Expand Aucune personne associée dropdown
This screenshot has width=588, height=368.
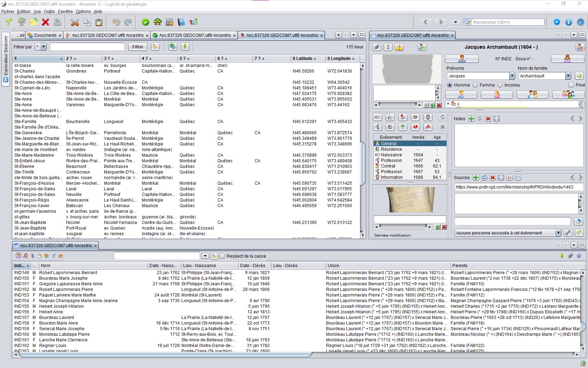coord(558,233)
